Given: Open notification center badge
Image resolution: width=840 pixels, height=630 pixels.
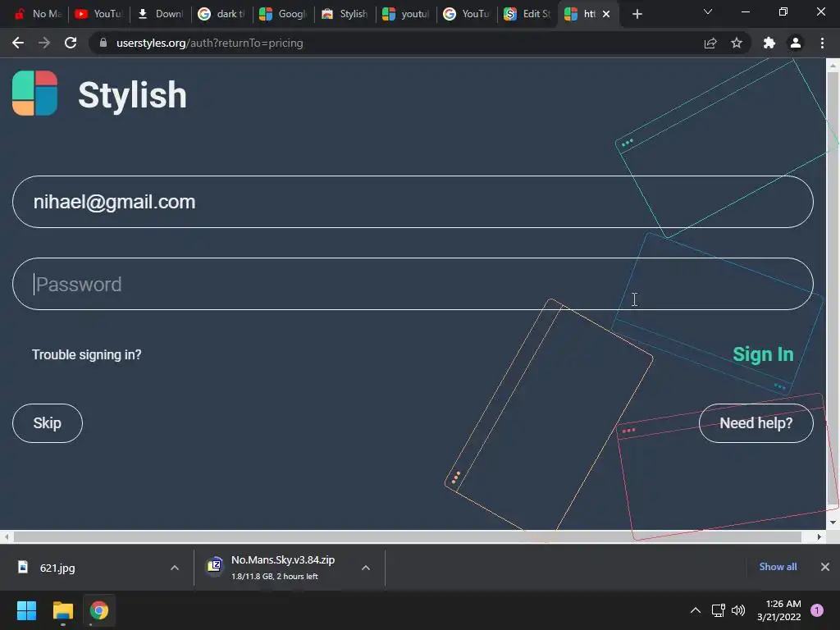Looking at the screenshot, I should (817, 610).
